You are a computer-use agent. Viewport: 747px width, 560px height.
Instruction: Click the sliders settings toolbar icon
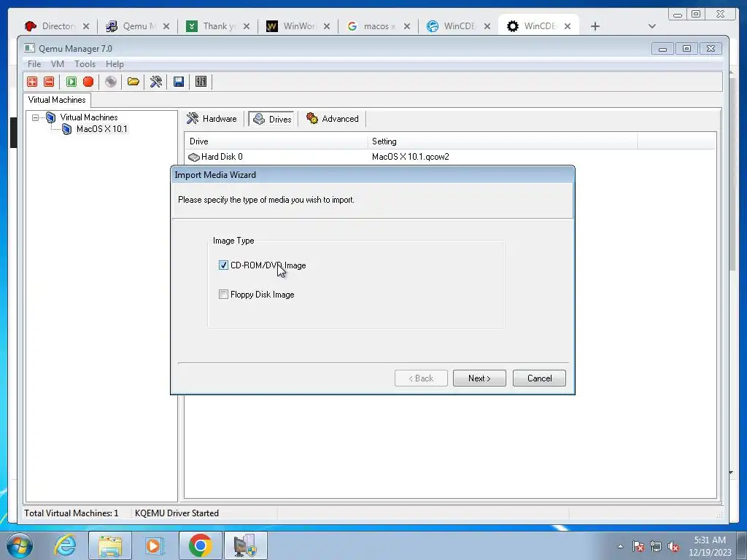[x=201, y=82]
